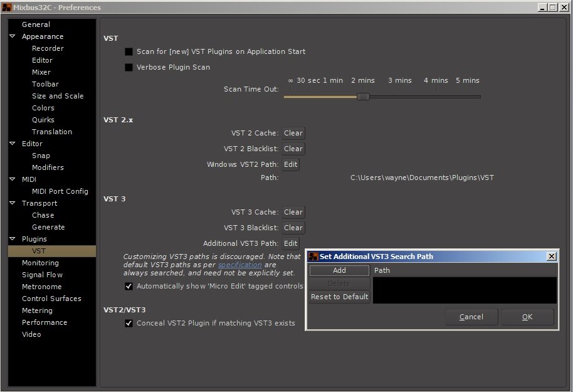Open the Monitoring preferences page
The height and width of the screenshot is (392, 573).
click(x=40, y=263)
